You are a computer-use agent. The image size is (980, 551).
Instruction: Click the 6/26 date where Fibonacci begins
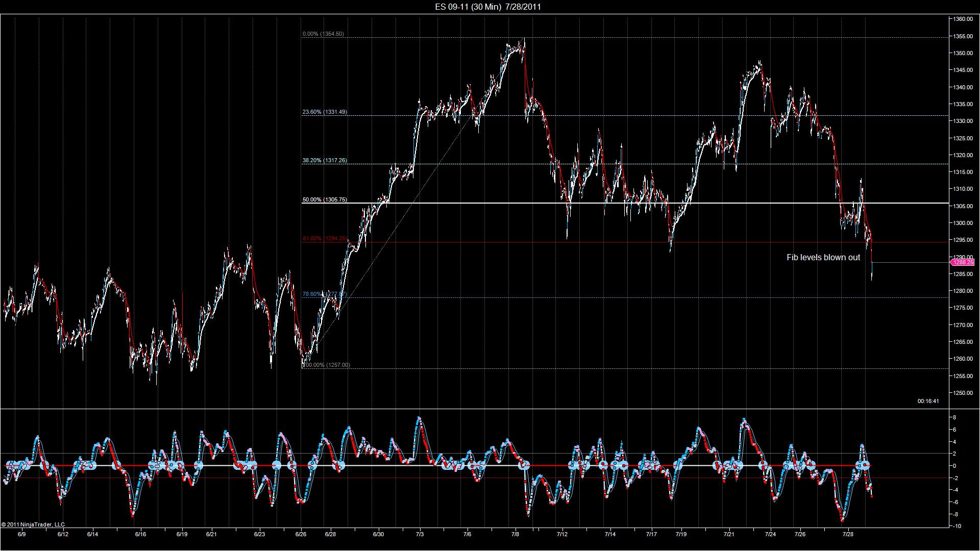[x=301, y=534]
